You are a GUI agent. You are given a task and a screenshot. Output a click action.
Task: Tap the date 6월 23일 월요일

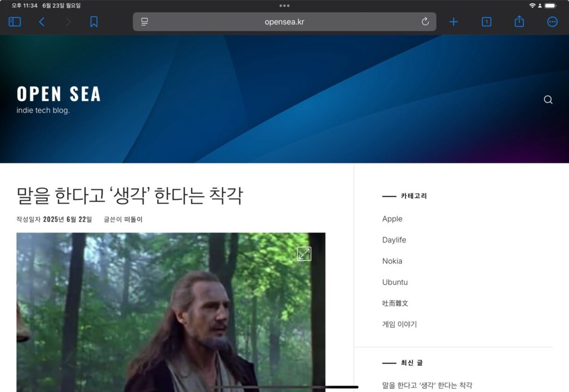point(61,6)
